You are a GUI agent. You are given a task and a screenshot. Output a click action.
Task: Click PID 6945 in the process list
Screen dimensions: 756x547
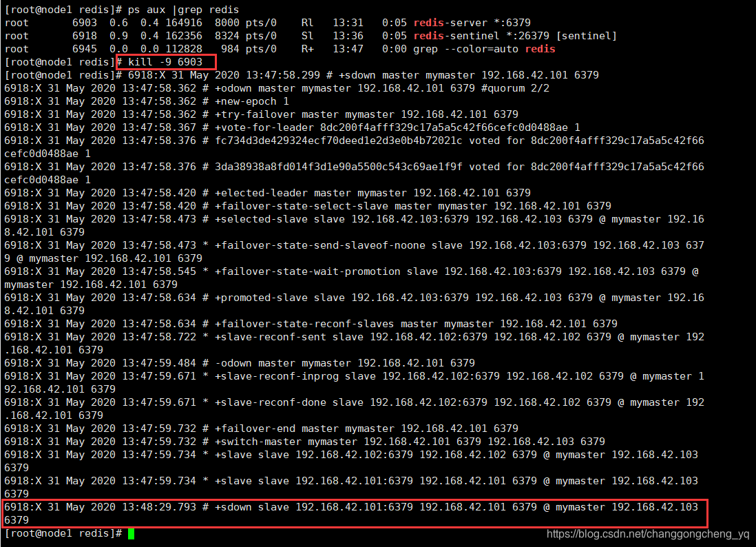click(85, 49)
